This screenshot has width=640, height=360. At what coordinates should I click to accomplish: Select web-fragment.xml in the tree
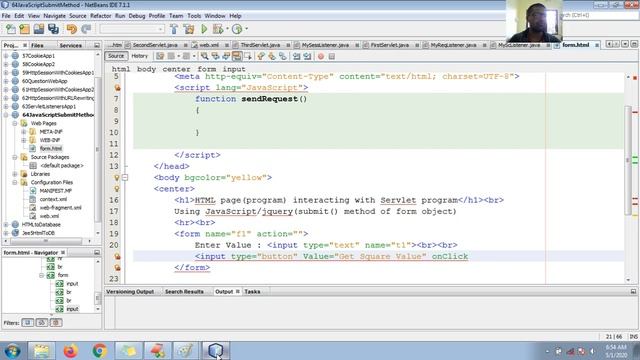coord(60,208)
